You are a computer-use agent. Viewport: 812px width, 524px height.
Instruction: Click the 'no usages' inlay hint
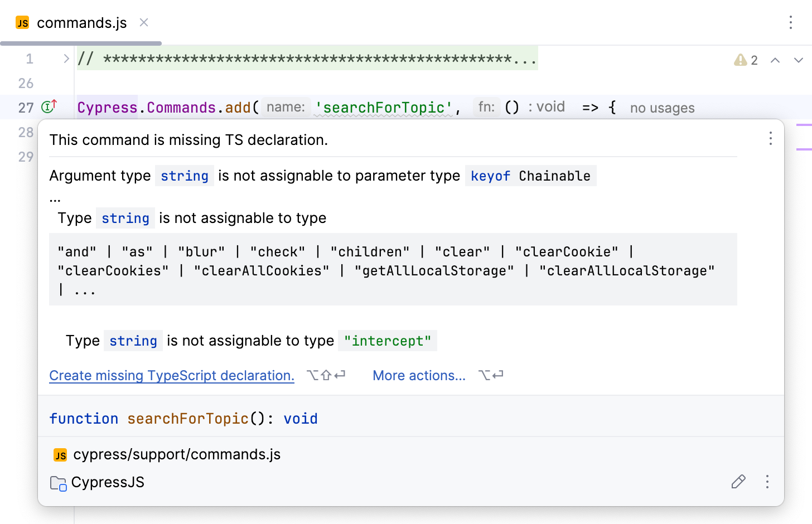[661, 108]
